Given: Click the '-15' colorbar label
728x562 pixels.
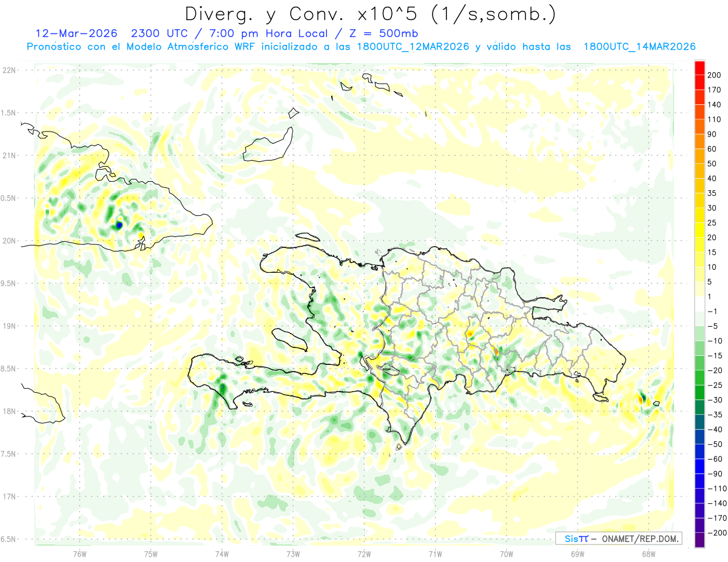Looking at the screenshot, I should 715,356.
